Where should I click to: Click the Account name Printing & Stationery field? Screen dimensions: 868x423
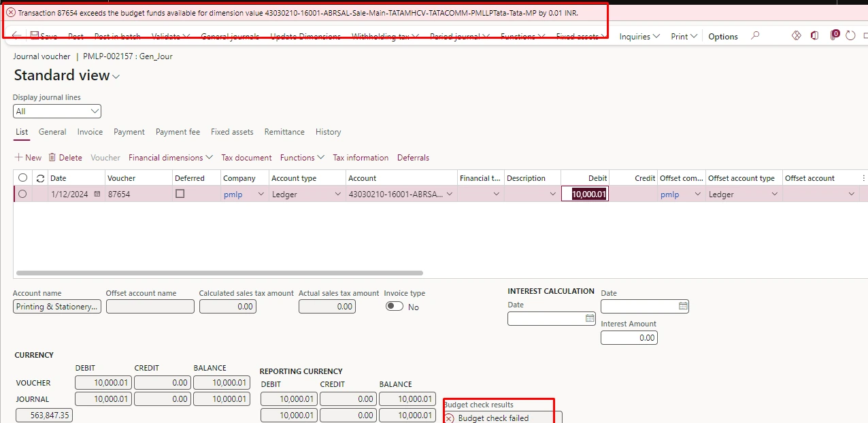click(x=57, y=307)
